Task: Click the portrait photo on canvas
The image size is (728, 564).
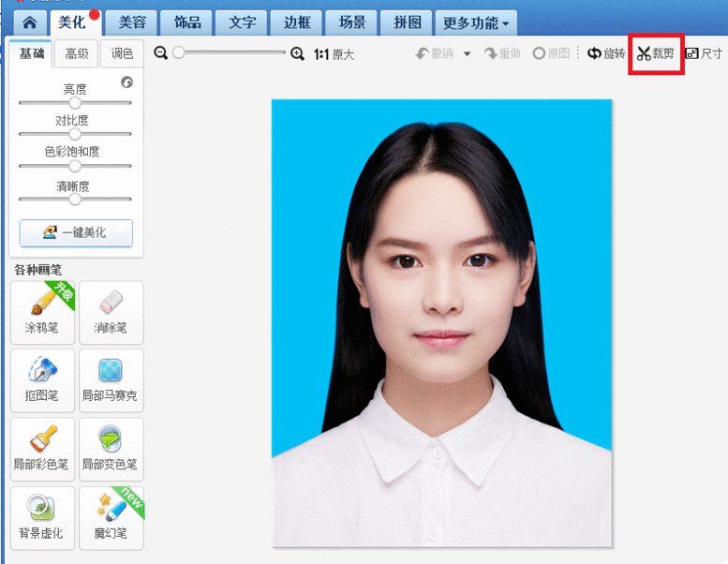Action: [441, 323]
